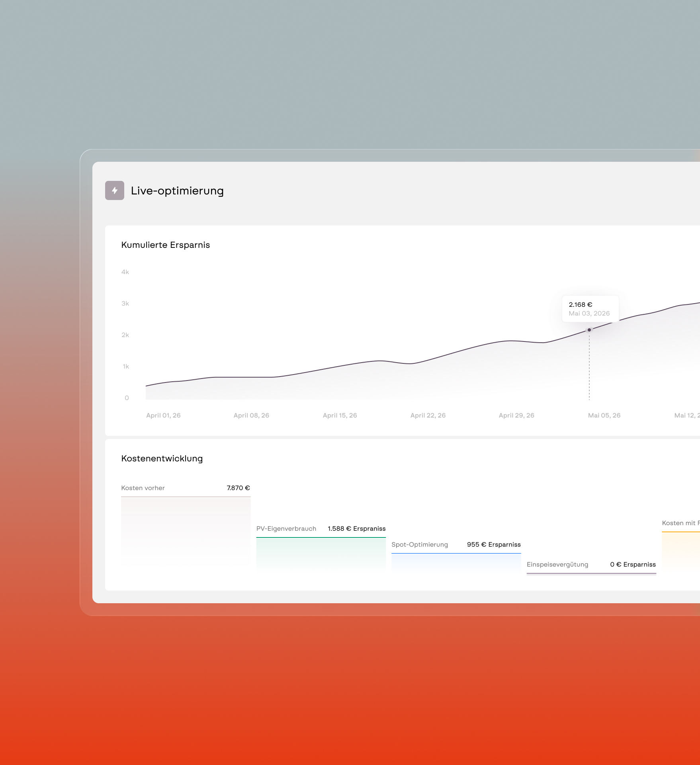The height and width of the screenshot is (765, 700).
Task: Click the April 22, 26 axis label
Action: [x=428, y=416]
